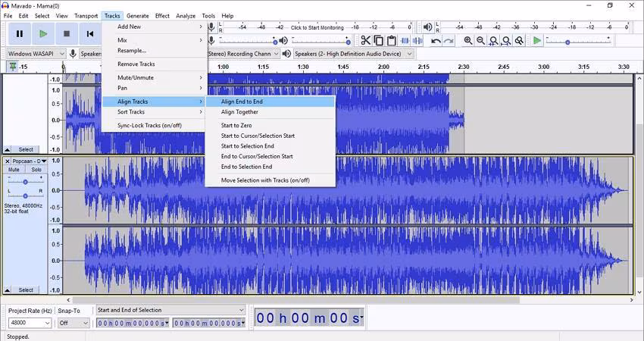Collapse the upper track with its arrow
644x341 pixels.
[x=8, y=149]
